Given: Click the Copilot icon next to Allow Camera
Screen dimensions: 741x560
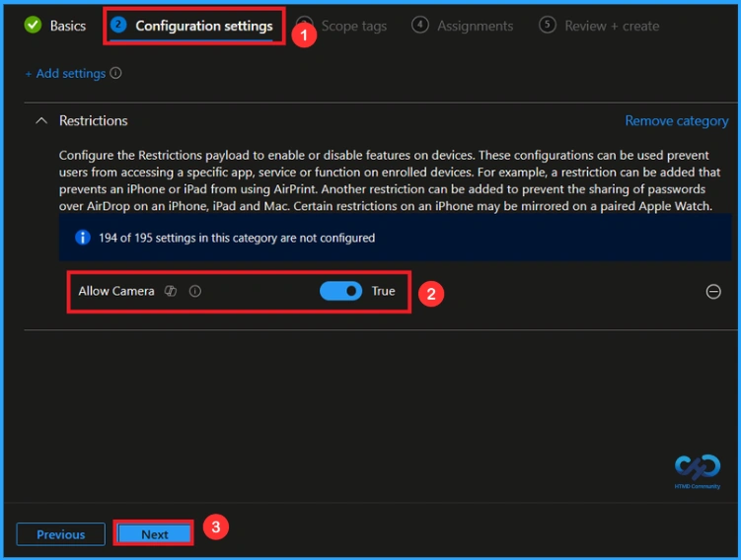Looking at the screenshot, I should (x=171, y=291).
